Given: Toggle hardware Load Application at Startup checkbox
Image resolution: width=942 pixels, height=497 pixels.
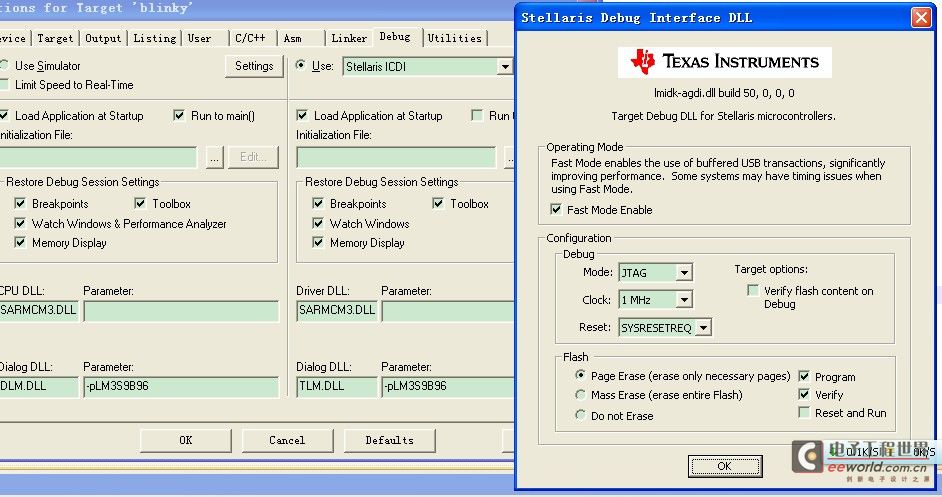Looking at the screenshot, I should pyautogui.click(x=302, y=115).
